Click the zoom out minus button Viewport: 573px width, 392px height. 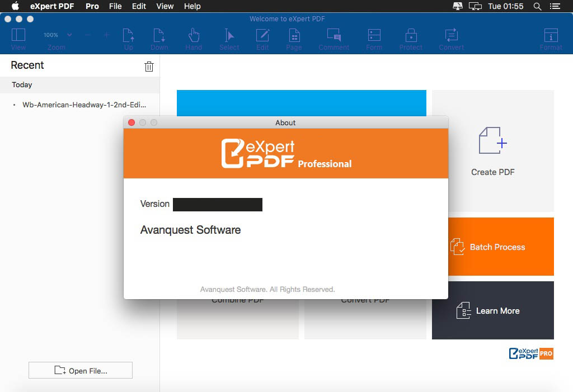pyautogui.click(x=88, y=35)
